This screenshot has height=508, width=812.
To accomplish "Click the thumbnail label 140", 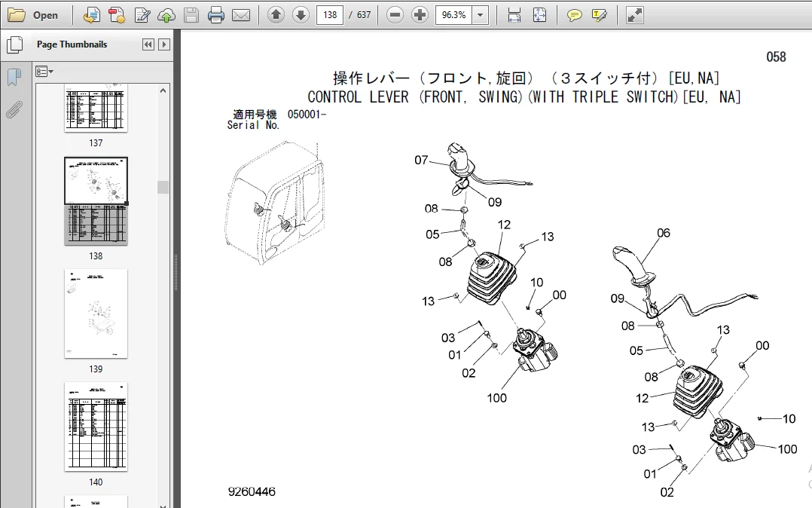I will click(x=96, y=482).
